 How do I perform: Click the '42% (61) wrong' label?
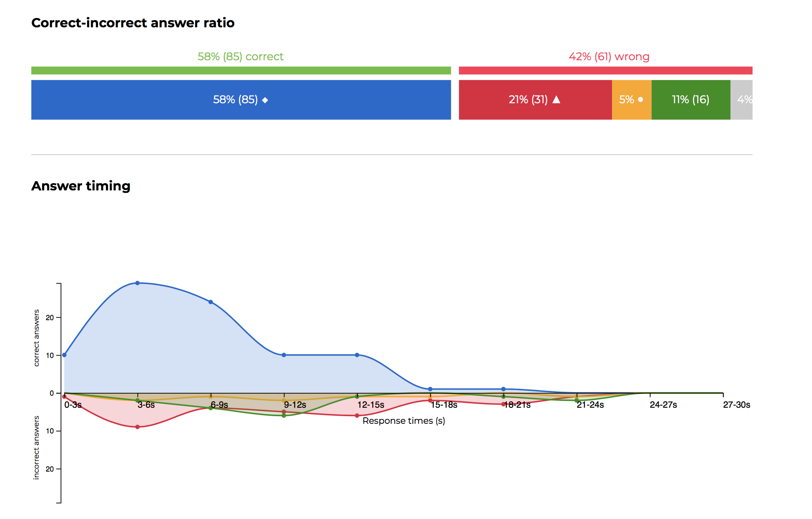tap(609, 56)
